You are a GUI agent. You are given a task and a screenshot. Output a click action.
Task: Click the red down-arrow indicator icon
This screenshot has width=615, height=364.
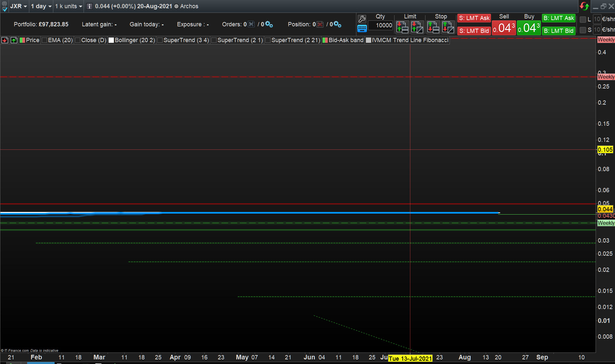5,40
